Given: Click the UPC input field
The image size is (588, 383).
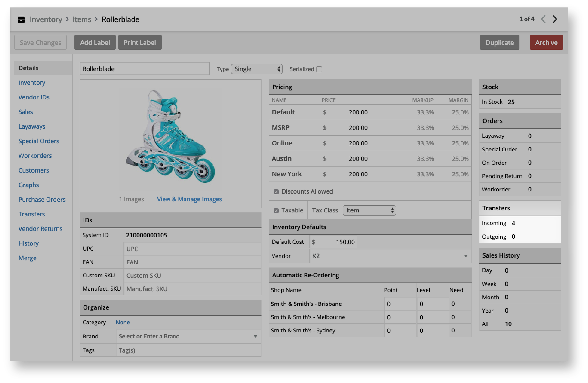Looking at the screenshot, I should 192,249.
